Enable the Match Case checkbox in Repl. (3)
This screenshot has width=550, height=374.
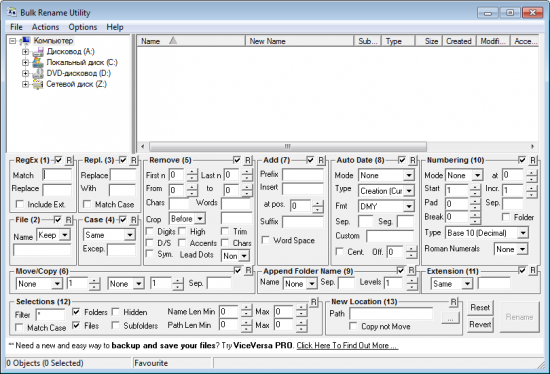click(x=87, y=204)
